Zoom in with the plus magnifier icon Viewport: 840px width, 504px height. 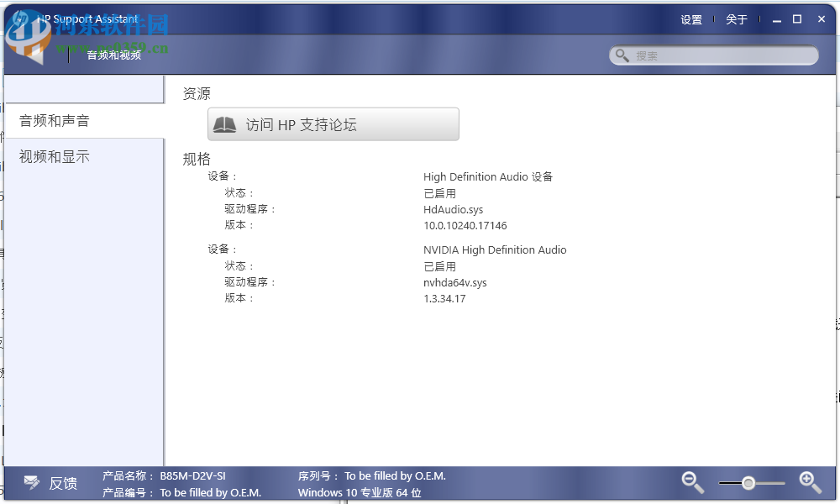809,482
